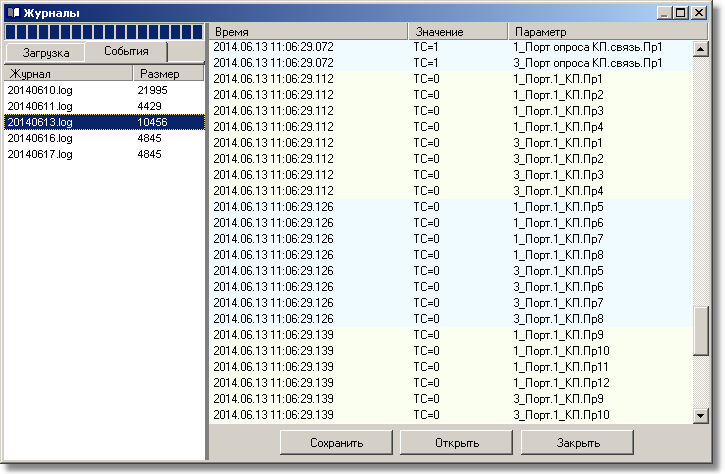Image resolution: width=725 pixels, height=474 pixels.
Task: Click the Время column header
Action: pos(308,32)
